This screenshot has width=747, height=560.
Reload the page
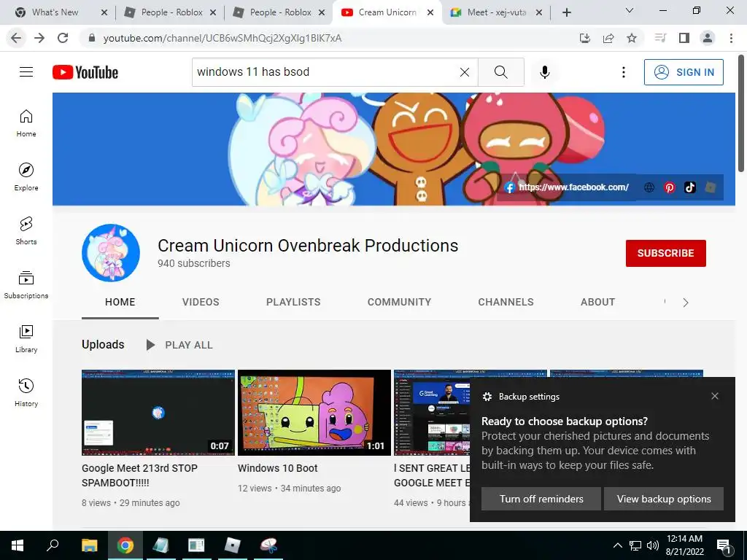coord(63,38)
